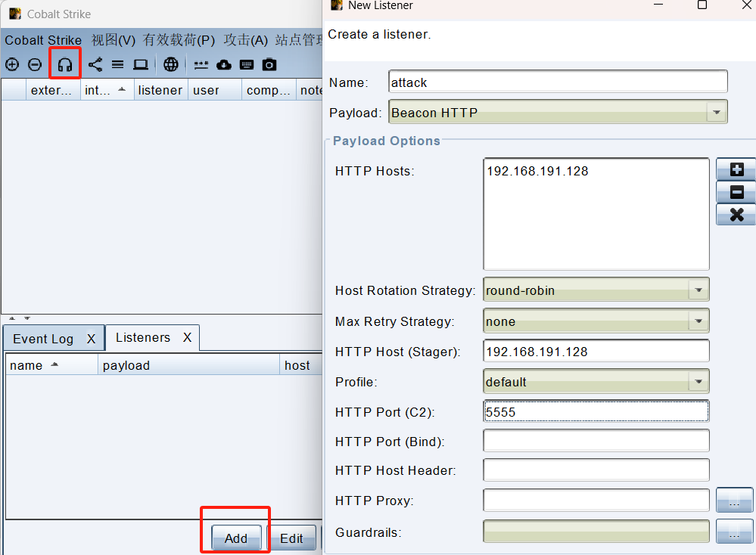Open the web globe icon
Screen dimensions: 756x555
[171, 64]
